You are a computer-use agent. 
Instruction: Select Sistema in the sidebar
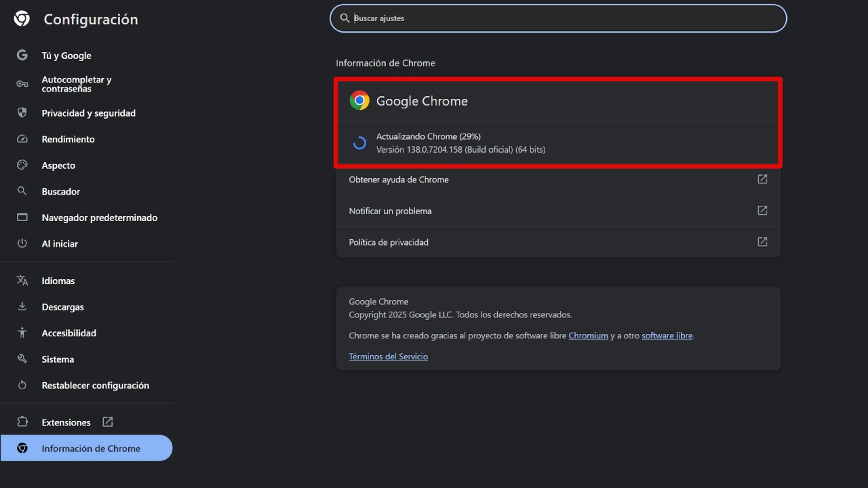[x=87, y=359]
